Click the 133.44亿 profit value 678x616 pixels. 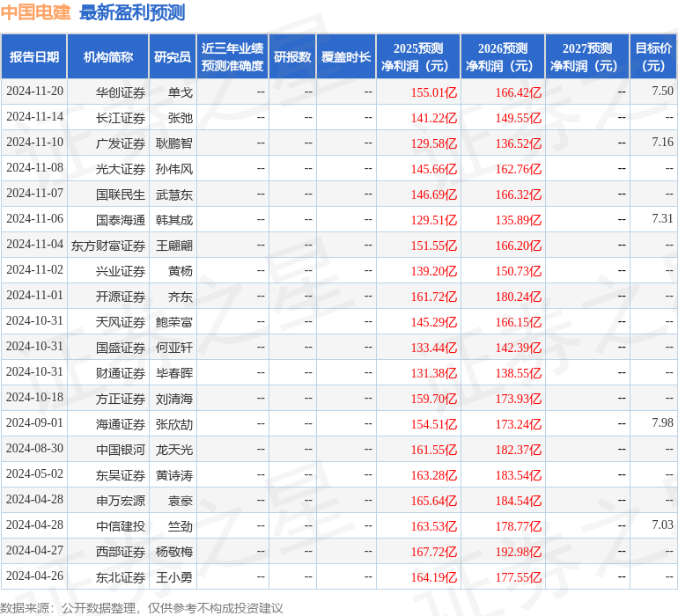pos(434,347)
